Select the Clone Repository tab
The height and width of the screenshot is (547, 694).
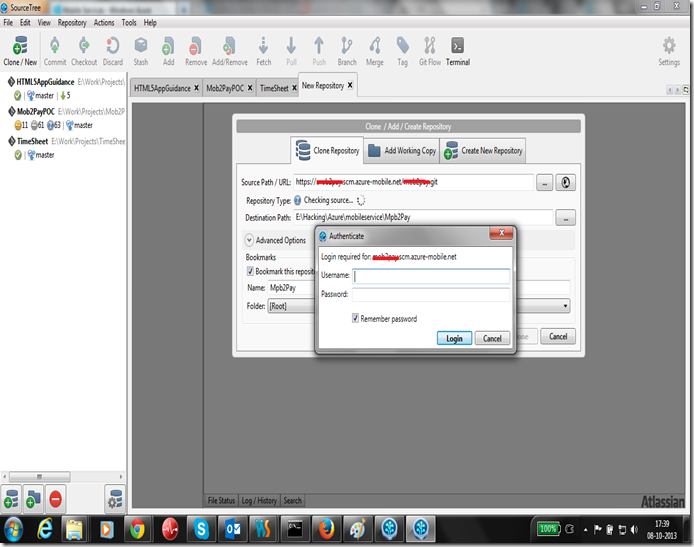(328, 150)
